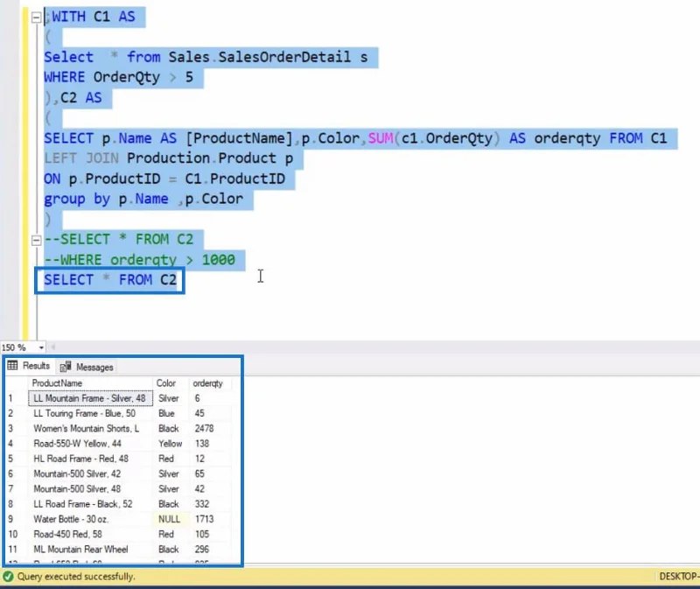Select row header number 9
The height and width of the screenshot is (589, 700).
17,519
